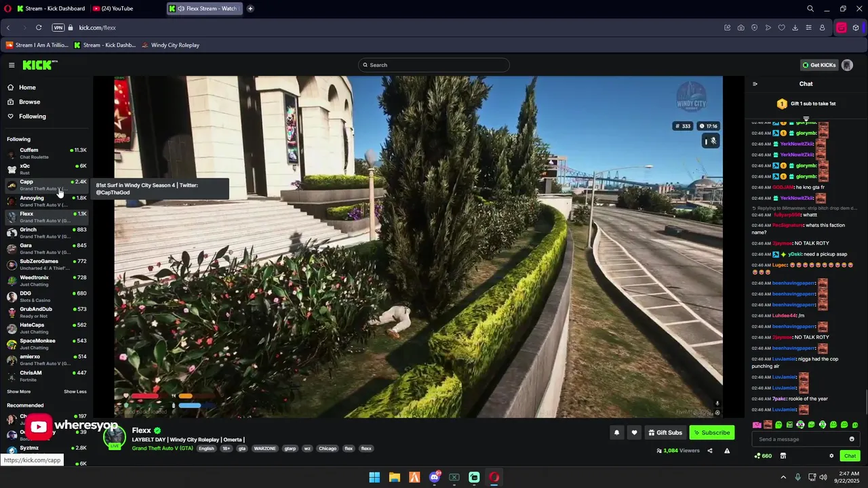Screen dimensions: 868x488
Task: Switch to the (24) YouTube tab
Action: point(113,9)
